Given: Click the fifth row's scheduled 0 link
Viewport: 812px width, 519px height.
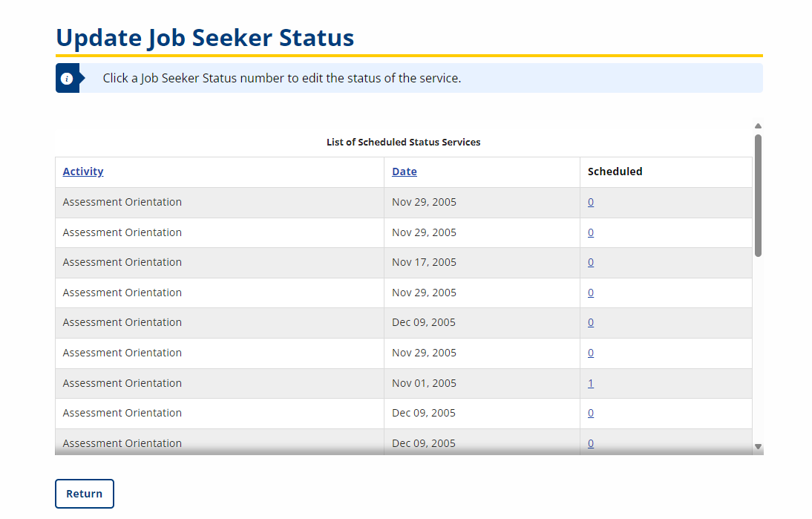Looking at the screenshot, I should coord(591,322).
